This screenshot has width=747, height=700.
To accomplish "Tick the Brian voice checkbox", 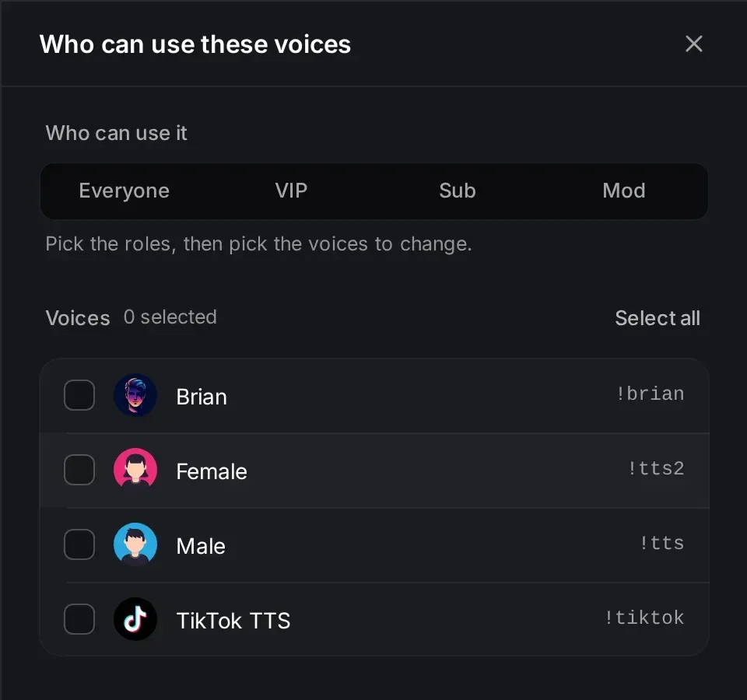I will coord(79,395).
